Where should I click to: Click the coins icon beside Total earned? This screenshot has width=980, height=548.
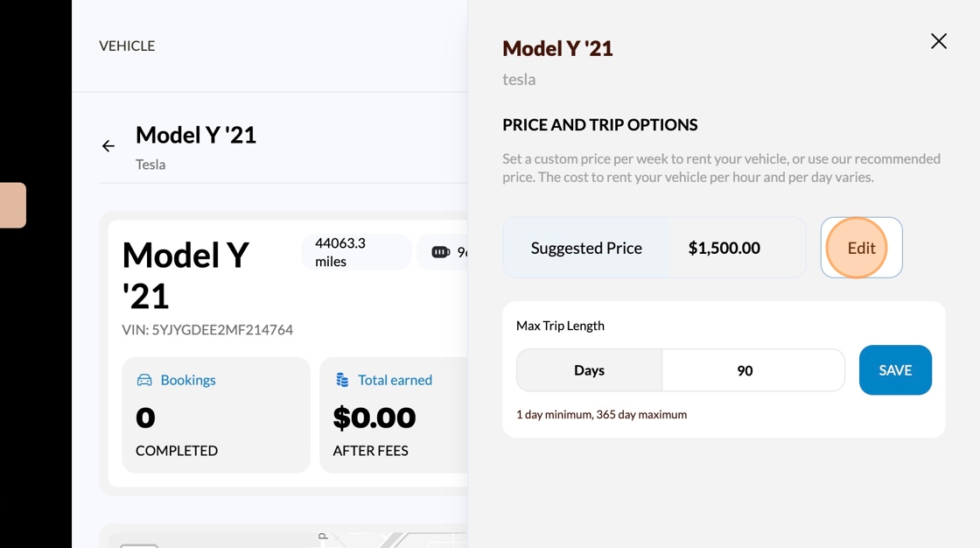pos(342,380)
